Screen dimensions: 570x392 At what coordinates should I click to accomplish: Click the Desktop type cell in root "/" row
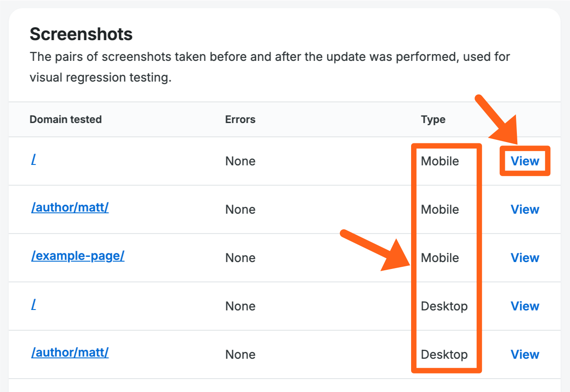pyautogui.click(x=444, y=306)
